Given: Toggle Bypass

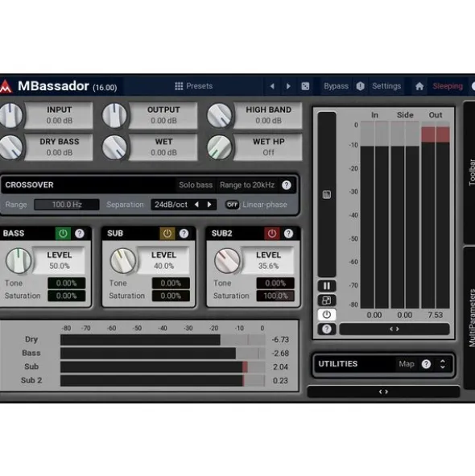Looking at the screenshot, I should pyautogui.click(x=336, y=86).
